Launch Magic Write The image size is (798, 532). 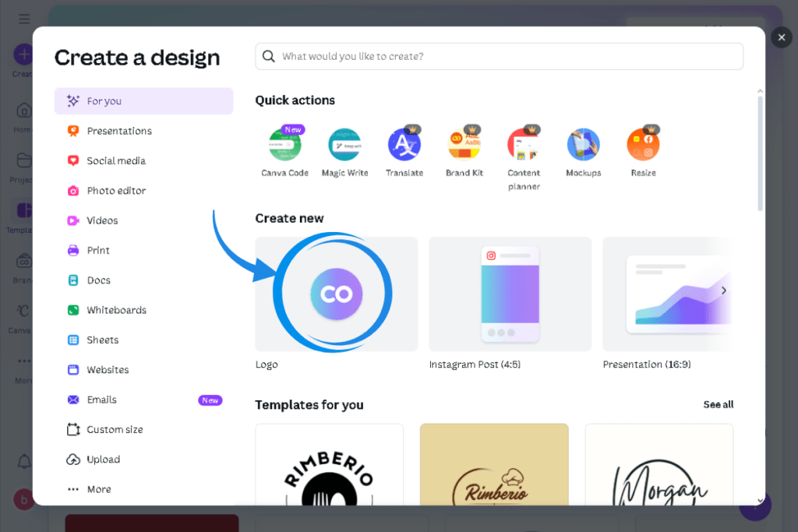click(x=345, y=144)
